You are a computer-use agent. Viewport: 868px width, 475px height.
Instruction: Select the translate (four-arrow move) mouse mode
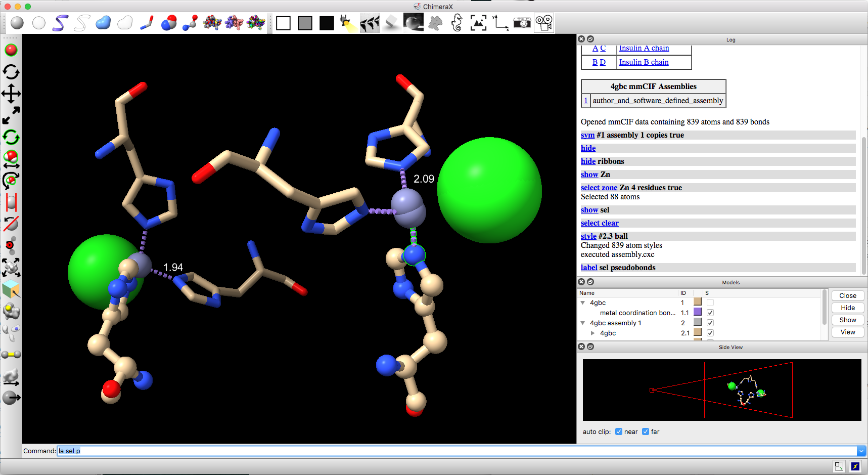[x=11, y=94]
